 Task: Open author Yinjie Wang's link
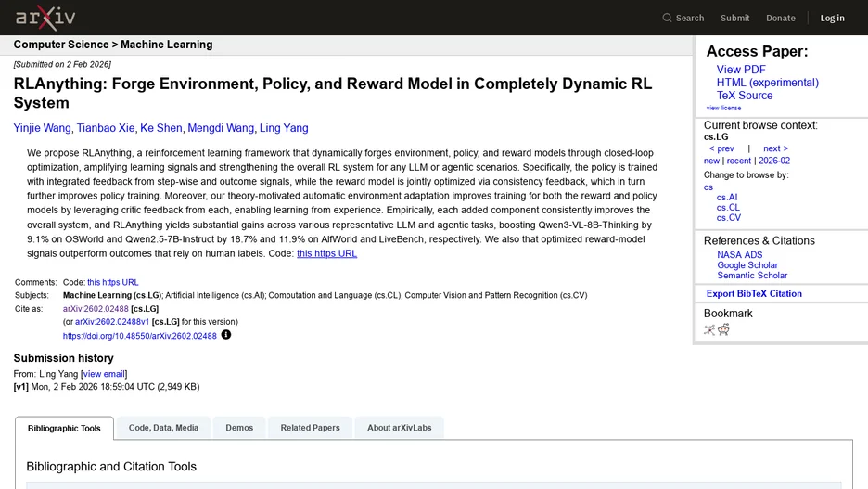tap(42, 128)
